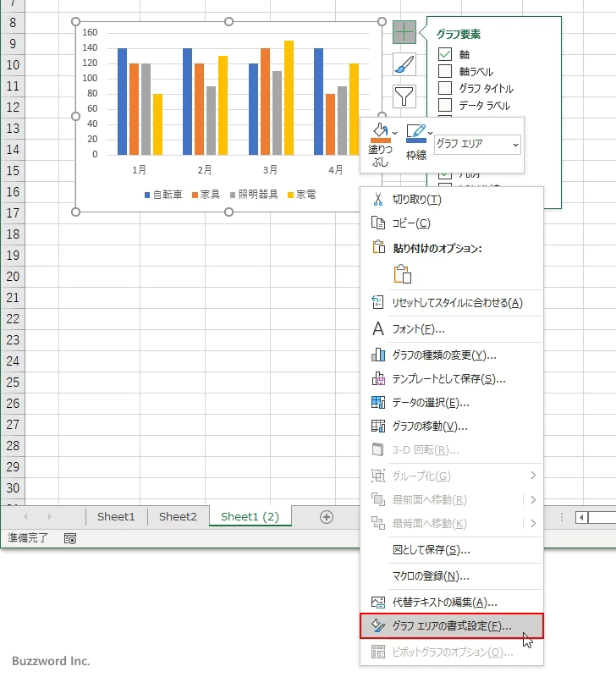
Task: Enable the 軸ラベル checkbox
Action: [444, 71]
